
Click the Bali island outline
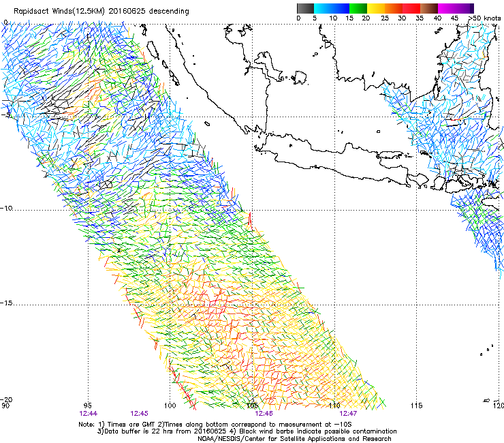(x=418, y=180)
